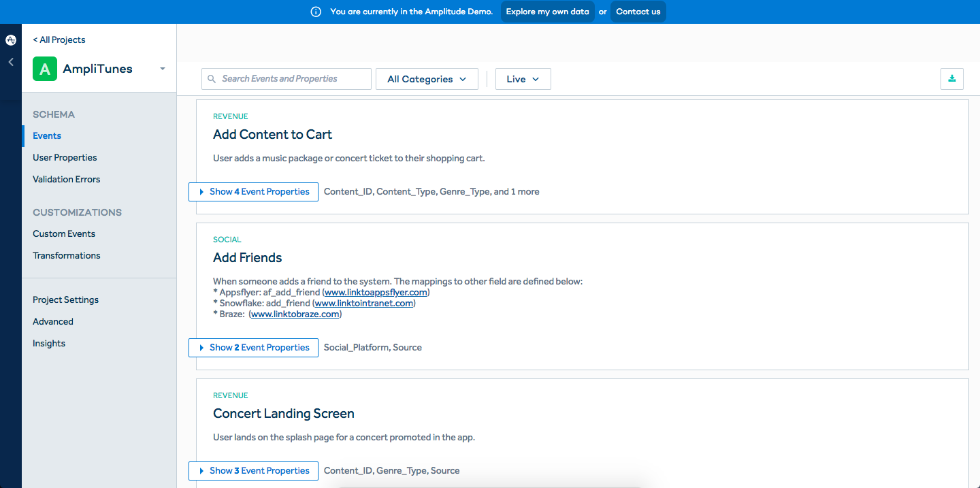The width and height of the screenshot is (980, 488).
Task: Open the www.linktobraze.com link
Action: [x=295, y=314]
